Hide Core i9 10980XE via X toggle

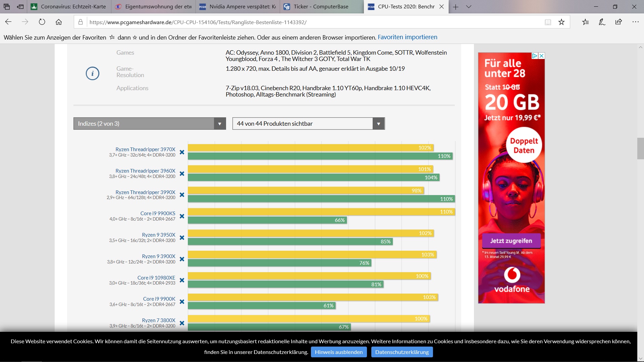pos(182,280)
